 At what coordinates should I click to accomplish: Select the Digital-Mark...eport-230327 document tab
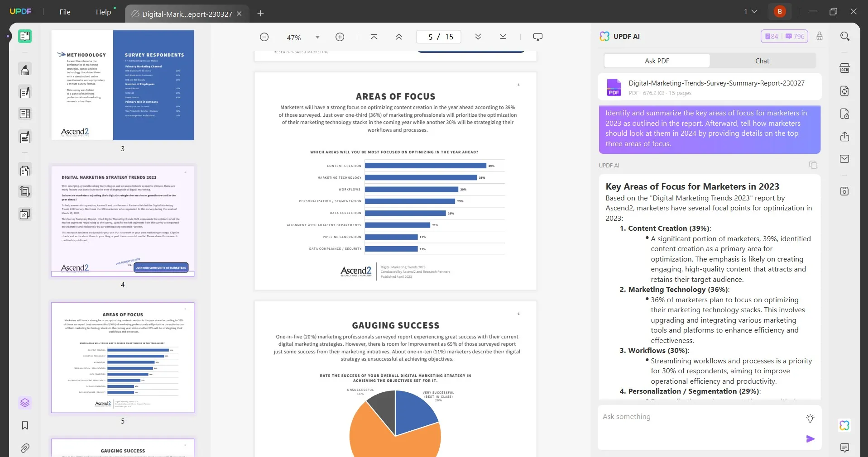tap(187, 14)
